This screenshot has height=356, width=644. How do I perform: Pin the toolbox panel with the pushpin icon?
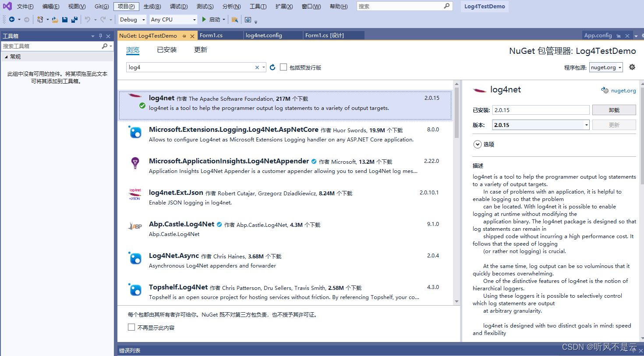click(100, 36)
